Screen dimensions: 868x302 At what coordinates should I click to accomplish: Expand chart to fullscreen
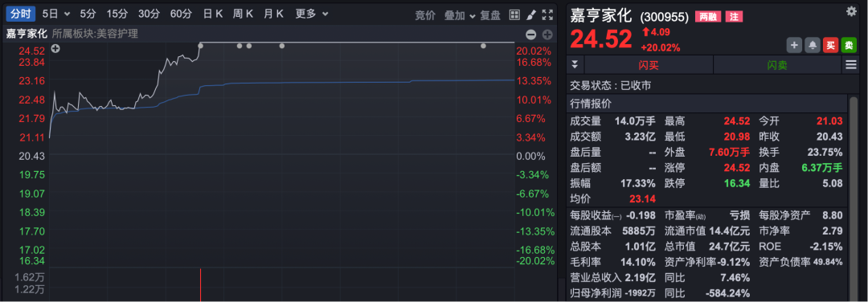click(547, 15)
